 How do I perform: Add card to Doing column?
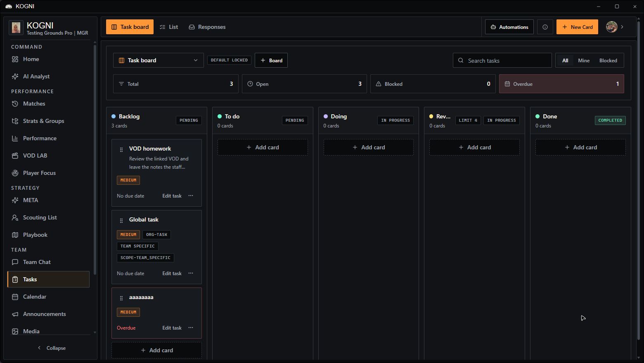(x=369, y=147)
